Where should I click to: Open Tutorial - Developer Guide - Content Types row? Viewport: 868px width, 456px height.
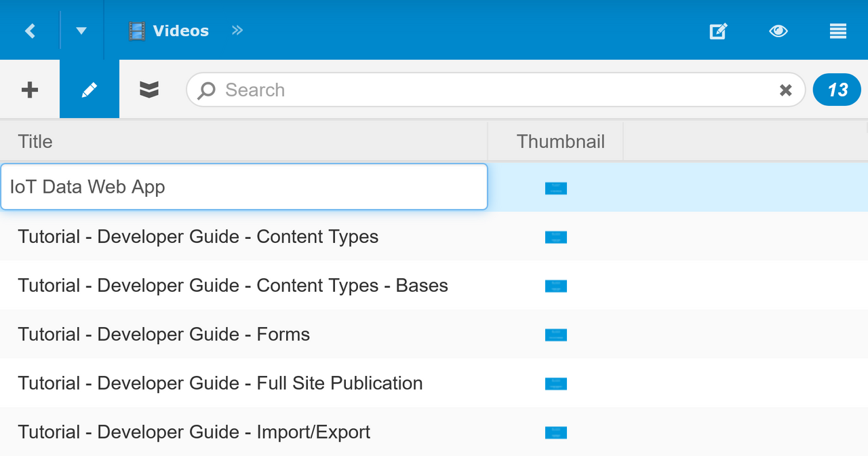tap(198, 237)
